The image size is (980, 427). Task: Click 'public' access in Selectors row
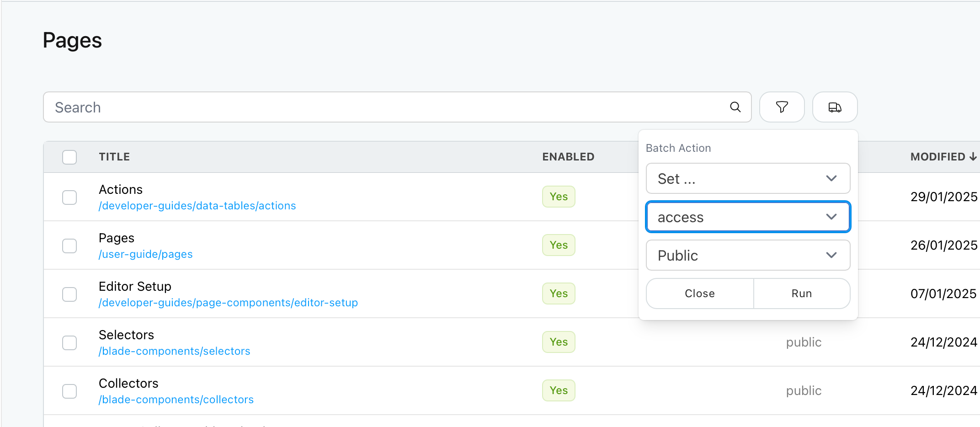[x=804, y=342]
